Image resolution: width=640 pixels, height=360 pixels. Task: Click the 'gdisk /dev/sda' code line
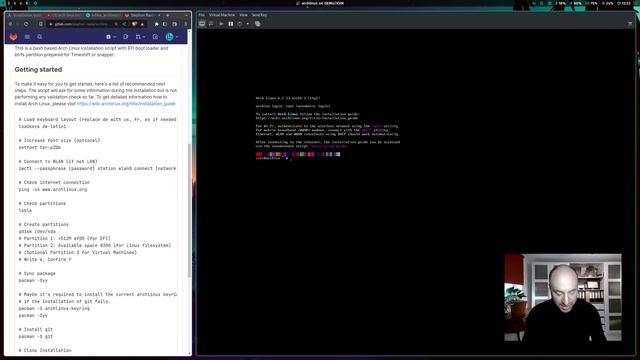pos(37,231)
